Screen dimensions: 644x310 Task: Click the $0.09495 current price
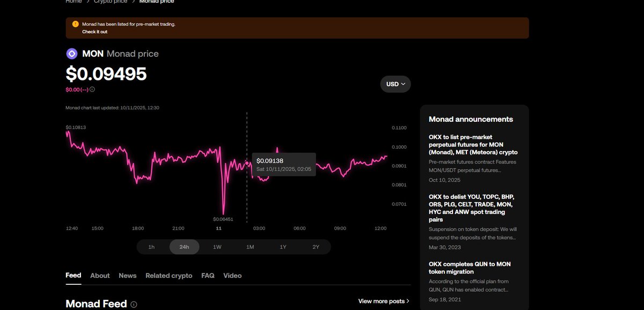click(106, 73)
